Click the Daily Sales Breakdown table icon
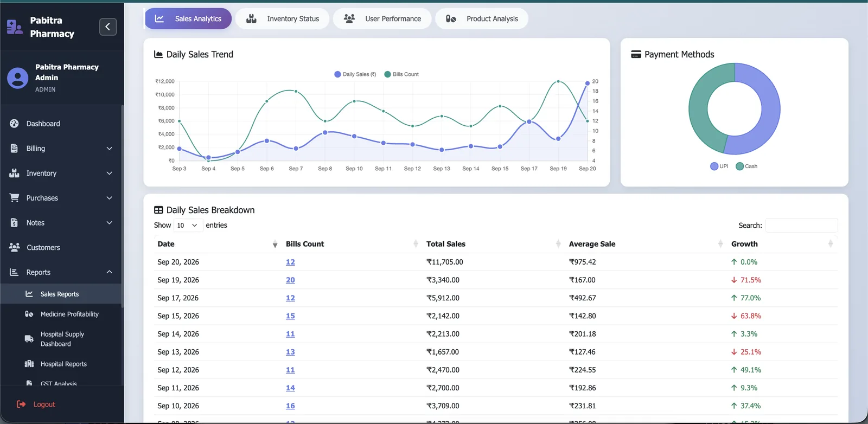Screen dimensions: 868x424 [158, 210]
